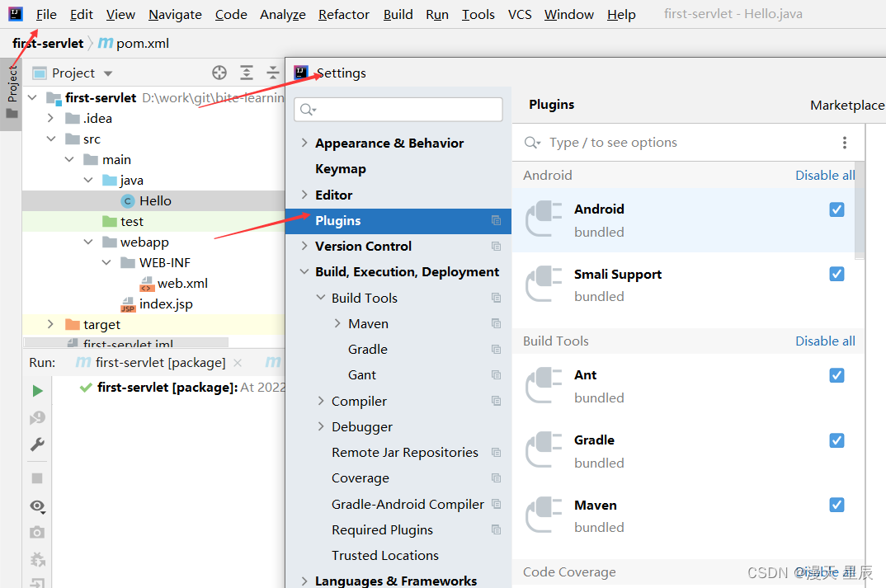Click the pom.xml breadcrumb
The image size is (886, 588).
[x=134, y=44]
